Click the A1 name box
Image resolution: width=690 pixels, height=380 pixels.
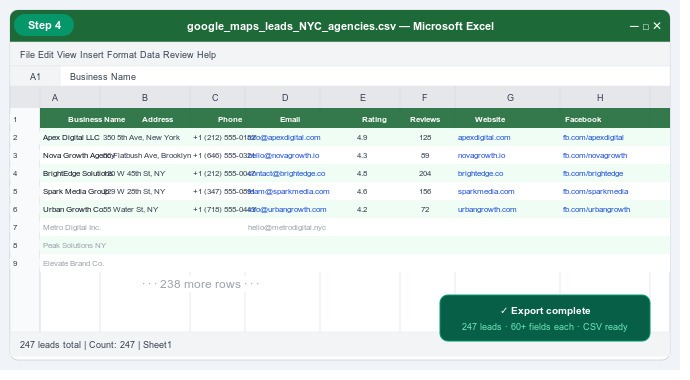(x=35, y=77)
